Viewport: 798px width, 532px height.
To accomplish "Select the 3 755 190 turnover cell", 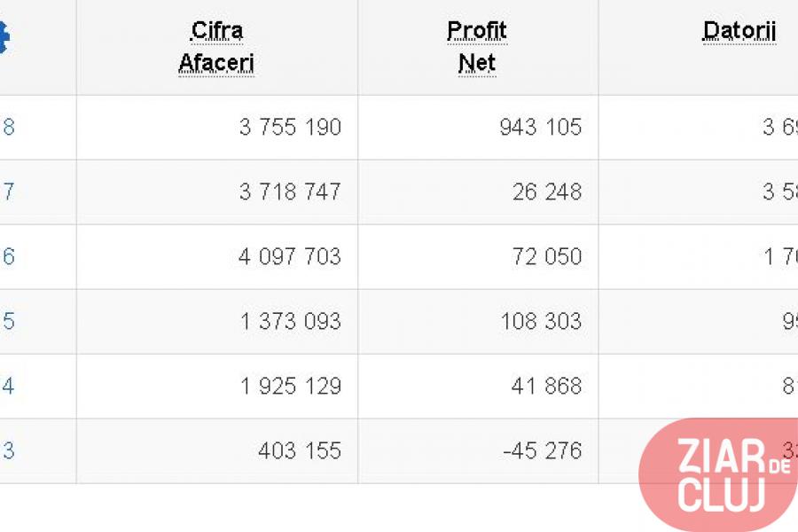I will tap(217, 128).
